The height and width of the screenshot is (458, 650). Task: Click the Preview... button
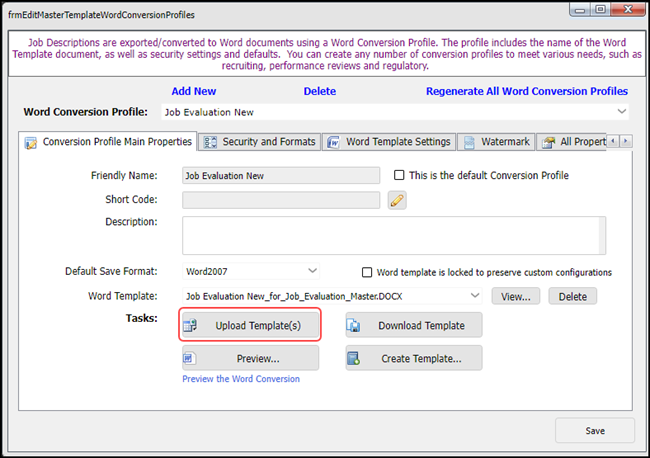tap(250, 358)
